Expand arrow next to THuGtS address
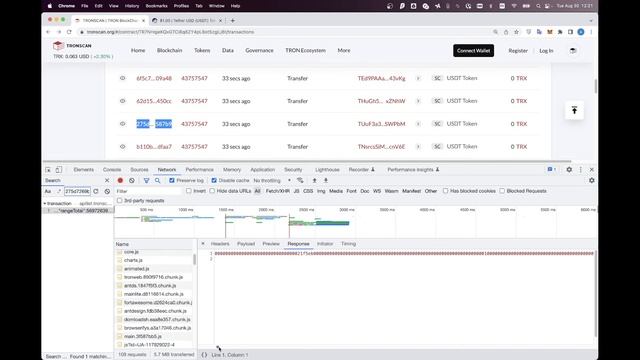Screen dimensions: 640x360 (x=418, y=101)
